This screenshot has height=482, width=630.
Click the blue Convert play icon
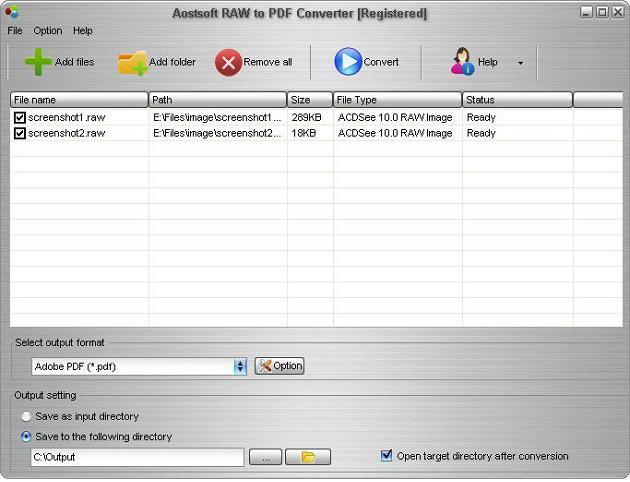pyautogui.click(x=348, y=61)
